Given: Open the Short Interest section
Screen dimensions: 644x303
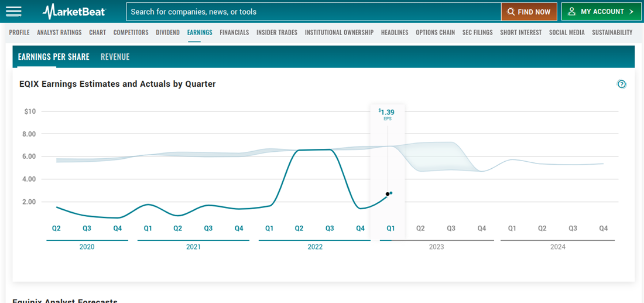Looking at the screenshot, I should pos(520,32).
